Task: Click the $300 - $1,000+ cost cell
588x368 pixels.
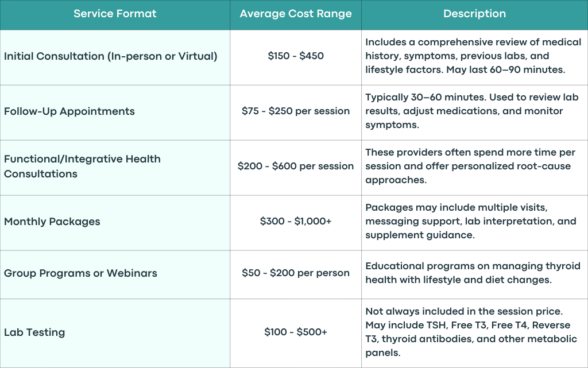Action: click(296, 221)
